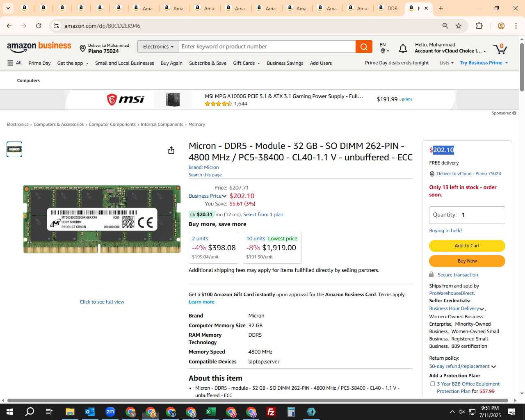Open Business Savings menu item
Viewport: 525px width, 420px height.
285,63
